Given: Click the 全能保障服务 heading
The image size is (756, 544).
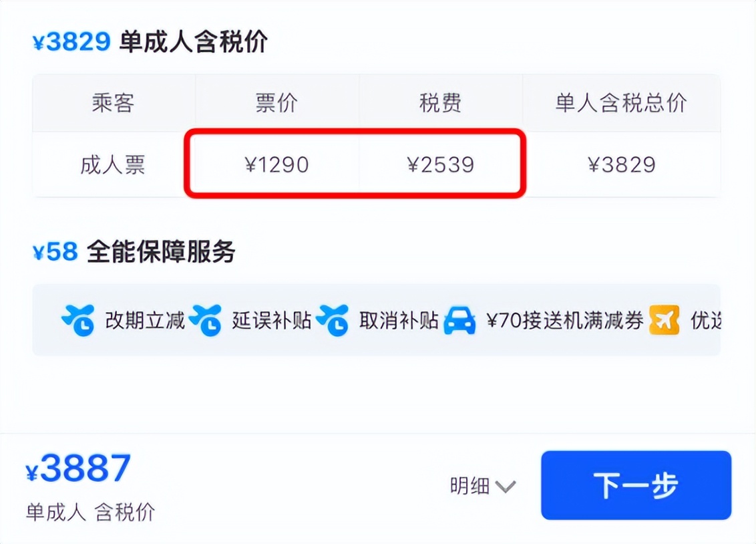Looking at the screenshot, I should (x=161, y=253).
